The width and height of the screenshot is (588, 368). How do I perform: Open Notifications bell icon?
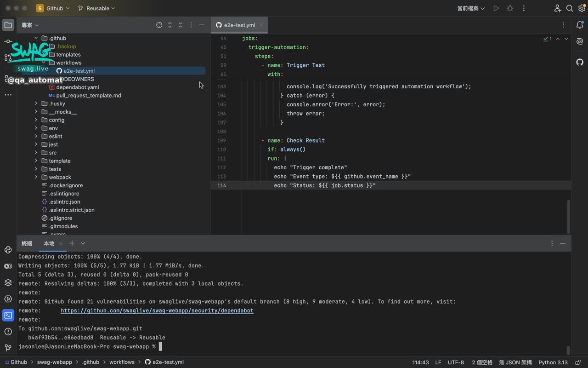pyautogui.click(x=580, y=25)
